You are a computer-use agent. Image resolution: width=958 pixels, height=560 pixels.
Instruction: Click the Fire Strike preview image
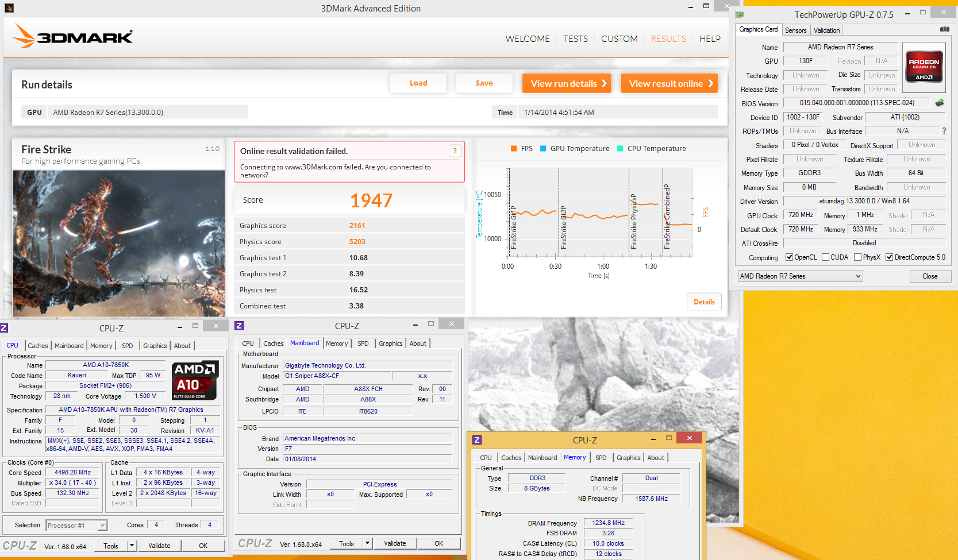click(x=119, y=242)
